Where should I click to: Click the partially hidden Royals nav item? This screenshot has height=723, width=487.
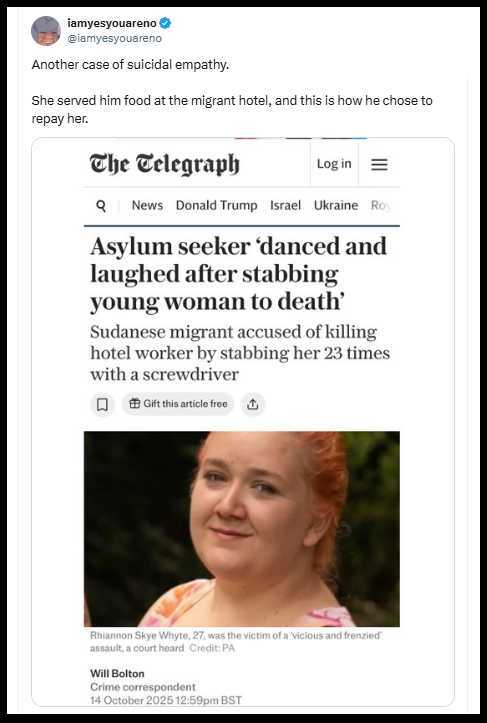[x=381, y=205]
